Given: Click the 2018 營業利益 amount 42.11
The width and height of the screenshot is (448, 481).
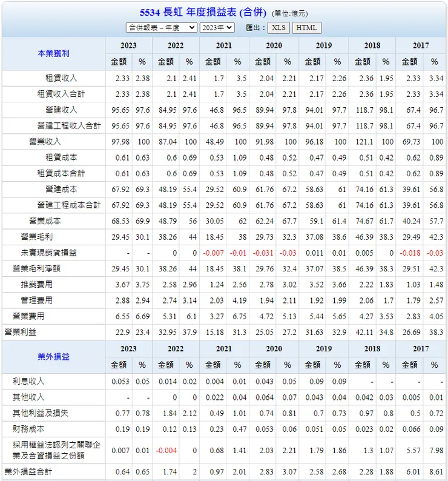Looking at the screenshot, I should click(364, 332).
